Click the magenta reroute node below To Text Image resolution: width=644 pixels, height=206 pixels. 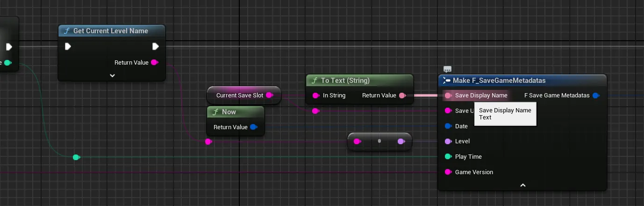pos(315,111)
